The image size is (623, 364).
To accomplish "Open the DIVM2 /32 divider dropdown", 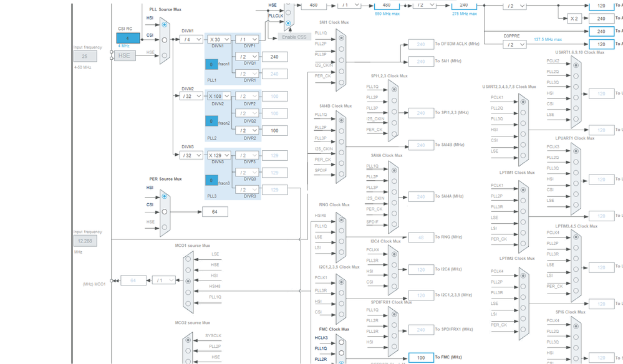I will [191, 96].
